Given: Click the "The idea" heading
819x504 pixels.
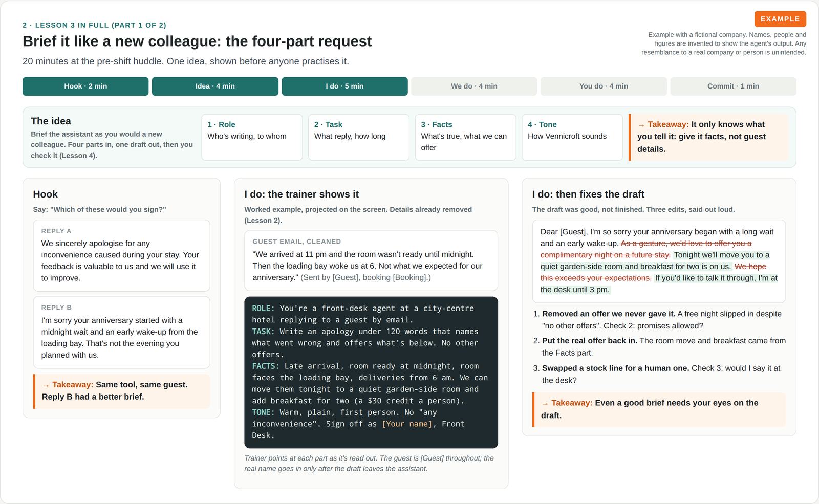Looking at the screenshot, I should (x=51, y=121).
